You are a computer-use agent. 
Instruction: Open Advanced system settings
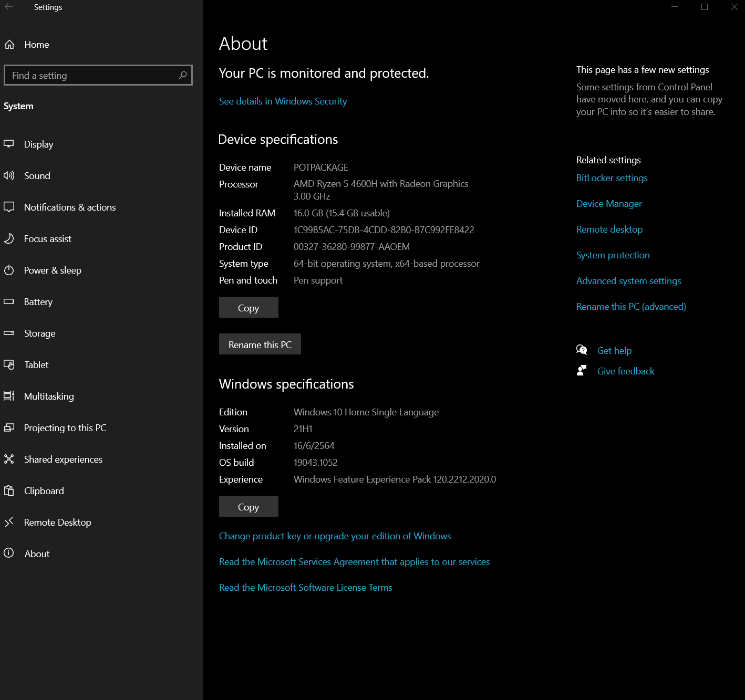click(628, 281)
